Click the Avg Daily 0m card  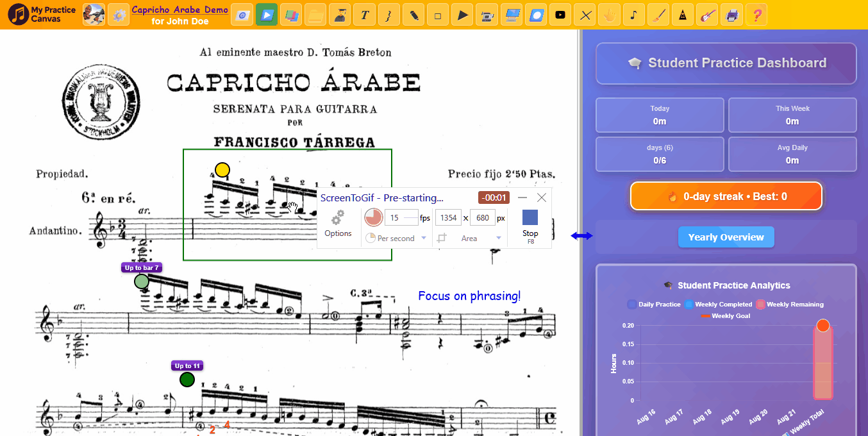[x=792, y=154]
